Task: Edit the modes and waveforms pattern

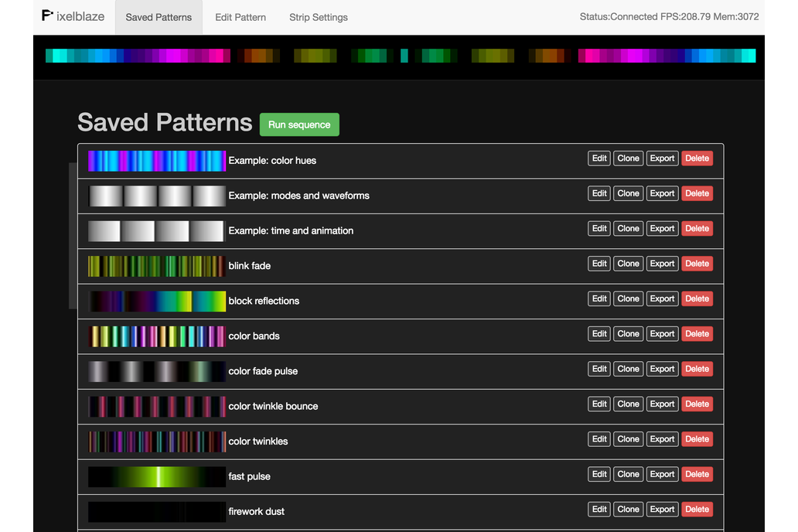Action: [x=599, y=193]
